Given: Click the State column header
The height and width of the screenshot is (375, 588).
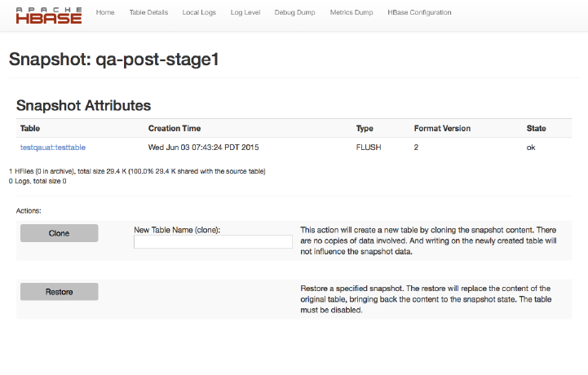Looking at the screenshot, I should [537, 128].
